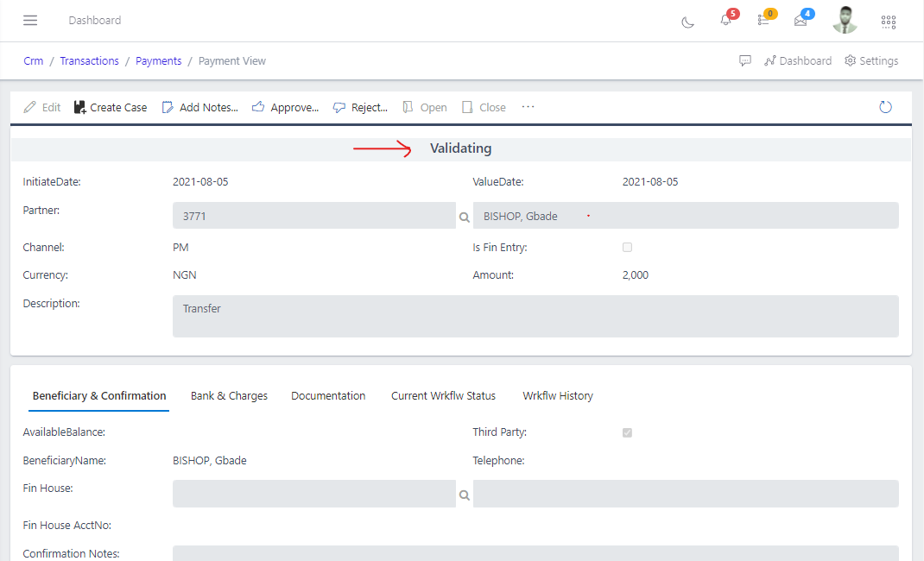The image size is (924, 561).
Task: Open the notifications bell icon
Action: point(725,22)
